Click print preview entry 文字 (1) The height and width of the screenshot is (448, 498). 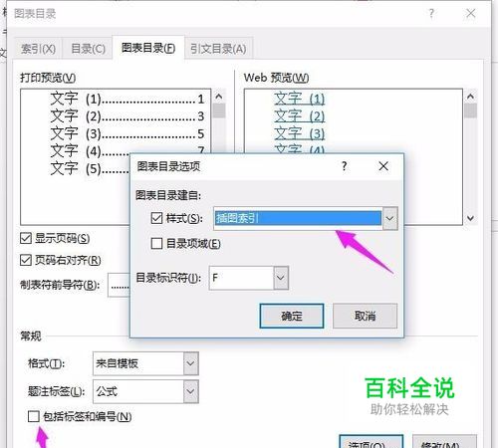127,99
